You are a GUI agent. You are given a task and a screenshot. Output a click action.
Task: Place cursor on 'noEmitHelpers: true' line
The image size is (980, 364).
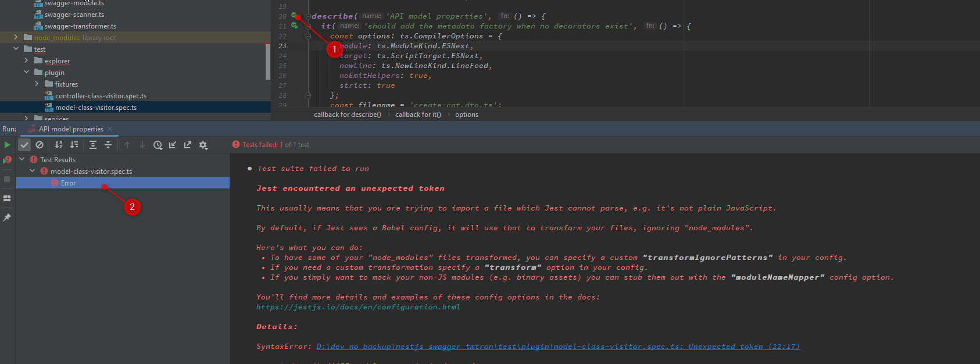click(x=384, y=76)
